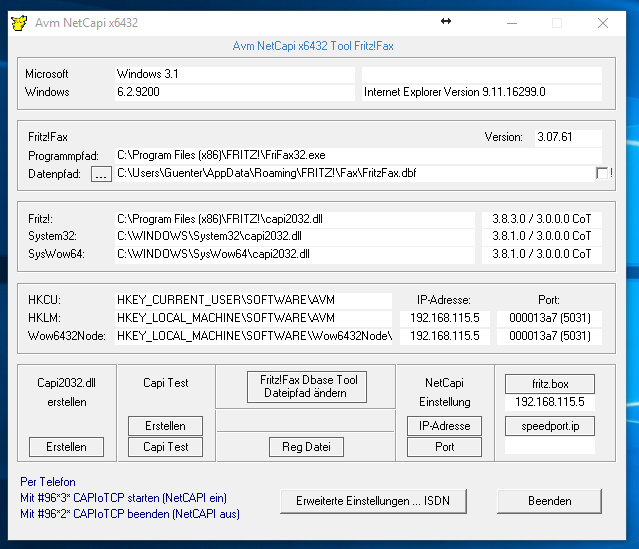This screenshot has width=639, height=549.
Task: Select the fritz.box button
Action: 550,384
